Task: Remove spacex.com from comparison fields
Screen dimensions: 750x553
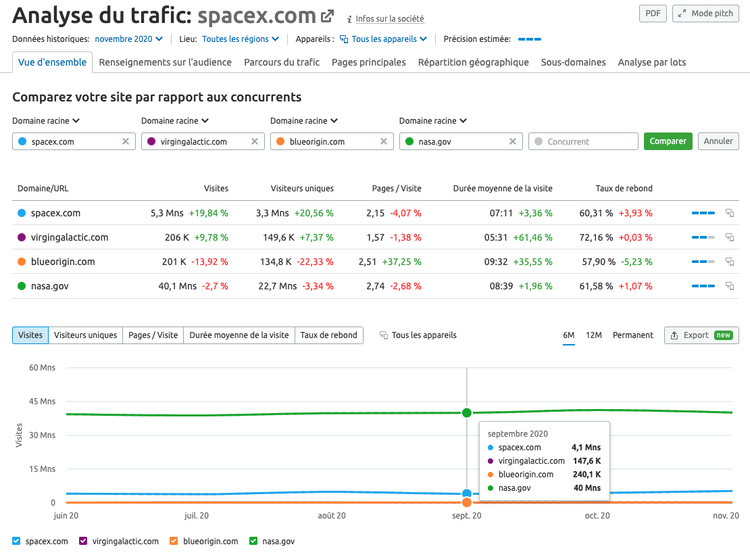Action: 125,141
